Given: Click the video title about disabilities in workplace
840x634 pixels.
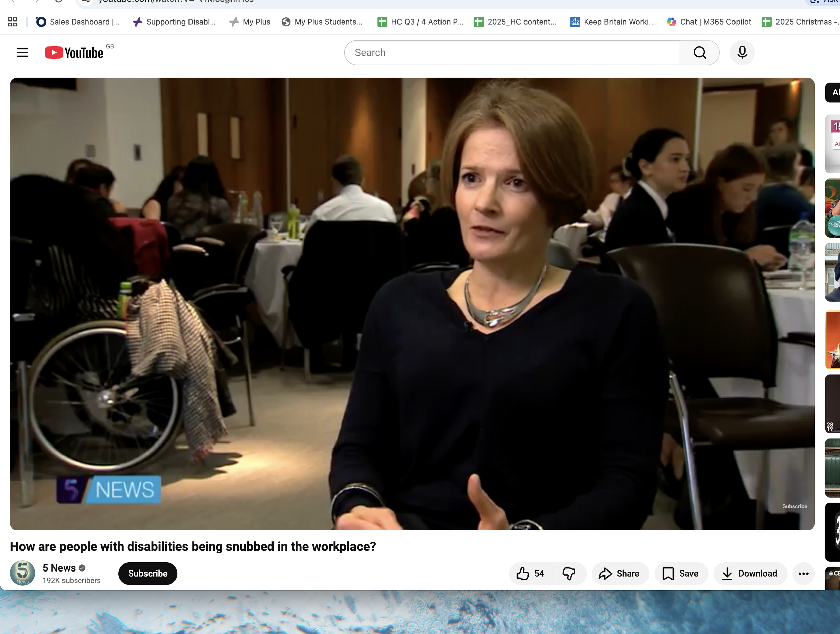Looking at the screenshot, I should click(193, 546).
